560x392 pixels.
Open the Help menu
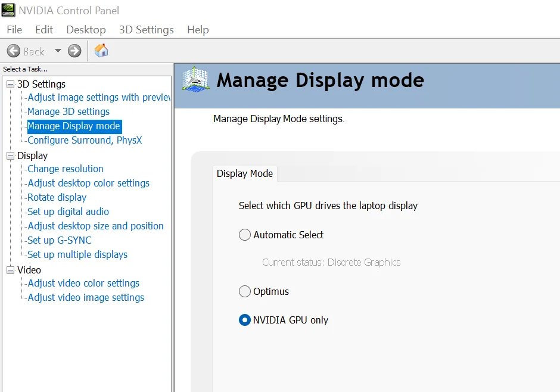198,30
